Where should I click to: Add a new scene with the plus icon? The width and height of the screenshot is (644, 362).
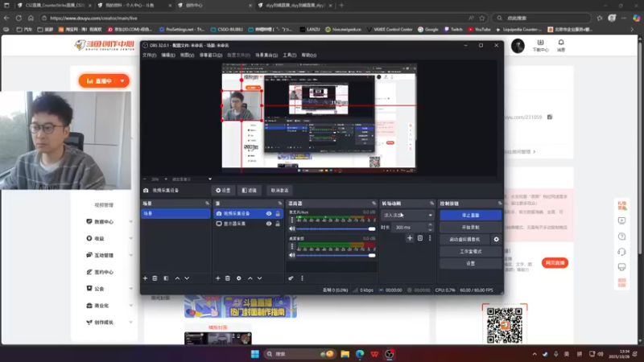click(x=145, y=278)
